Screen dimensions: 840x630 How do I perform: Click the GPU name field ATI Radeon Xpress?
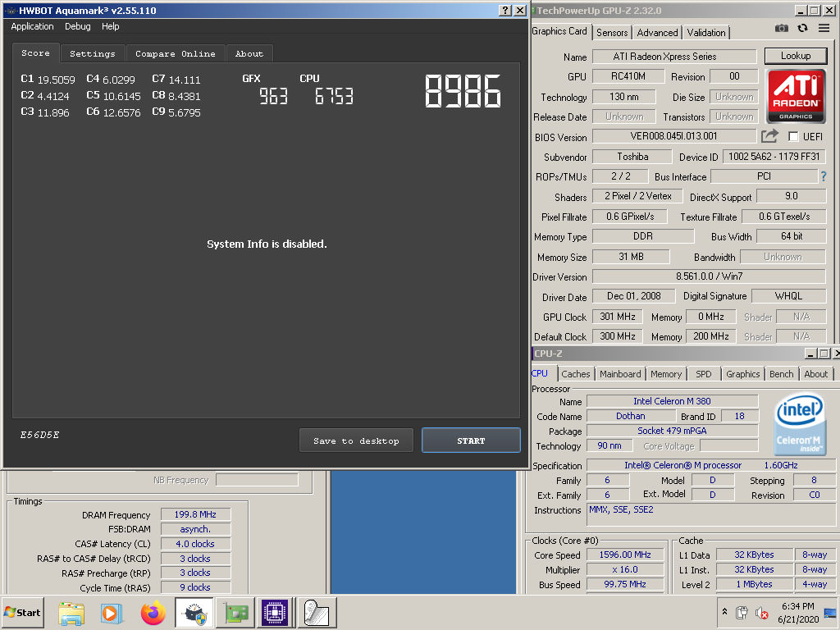coord(674,57)
